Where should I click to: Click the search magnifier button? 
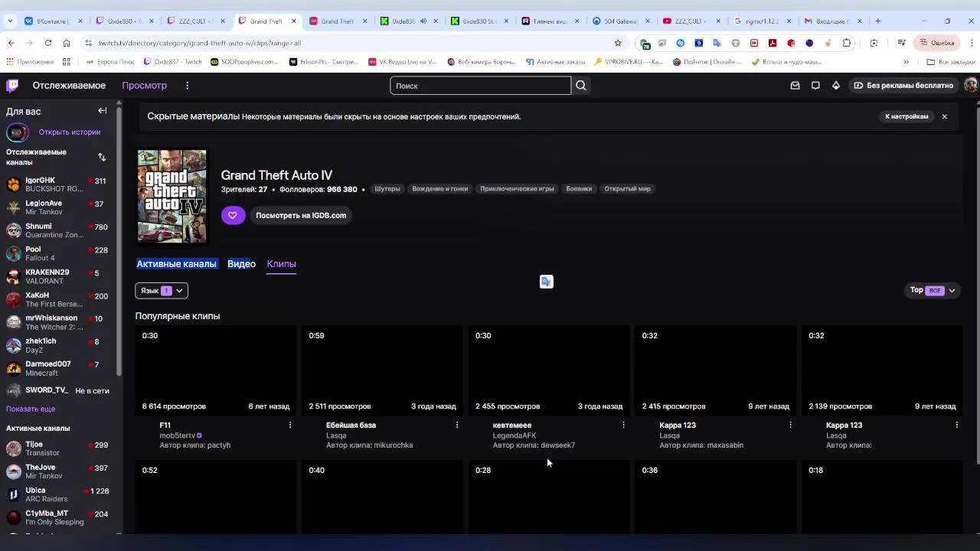click(x=581, y=86)
